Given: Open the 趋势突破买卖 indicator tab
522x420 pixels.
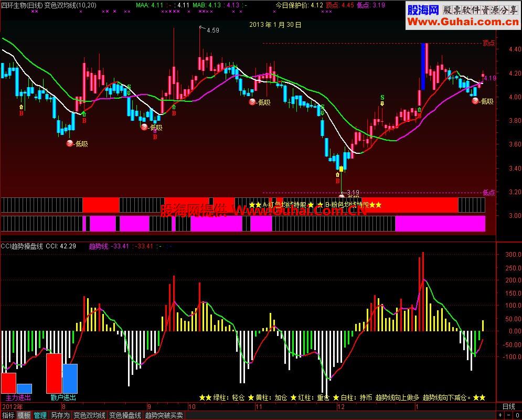Looking at the screenshot, I should pos(164,415).
